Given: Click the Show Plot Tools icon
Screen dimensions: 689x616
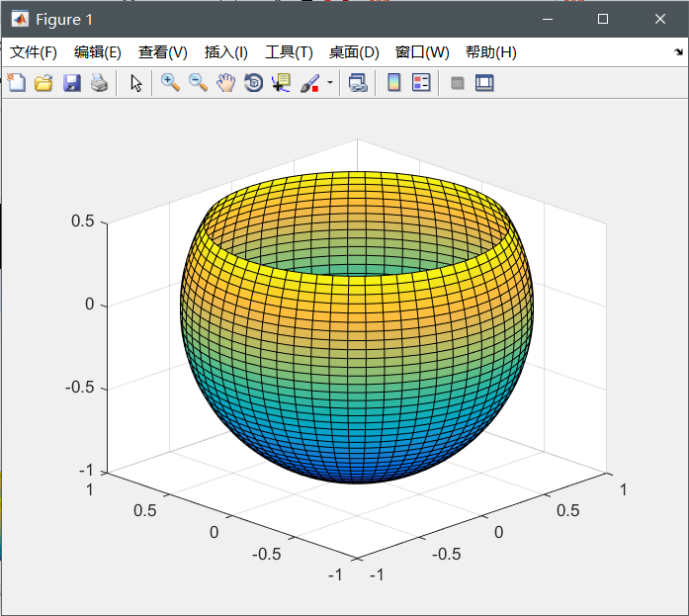Looking at the screenshot, I should pos(484,83).
